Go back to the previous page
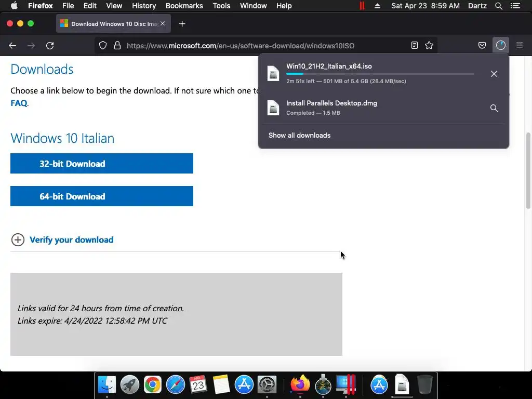Viewport: 532px width, 399px height. click(12, 46)
